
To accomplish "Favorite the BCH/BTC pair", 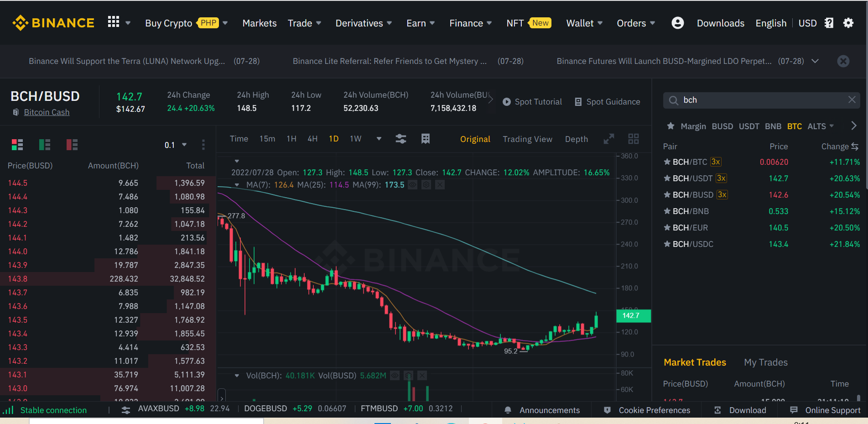I will (667, 162).
